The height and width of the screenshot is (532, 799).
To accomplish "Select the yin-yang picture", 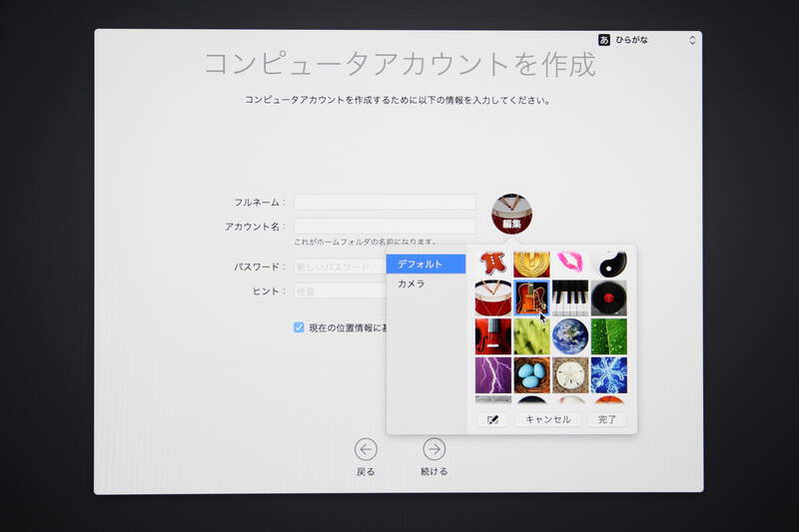I will click(x=608, y=263).
